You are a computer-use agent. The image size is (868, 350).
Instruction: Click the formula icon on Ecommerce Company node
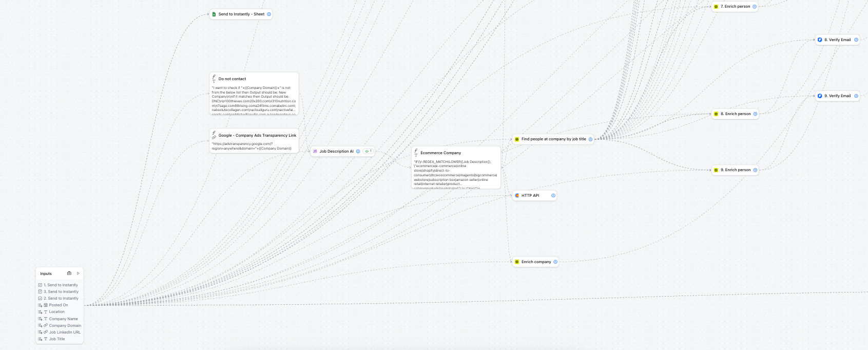(416, 153)
